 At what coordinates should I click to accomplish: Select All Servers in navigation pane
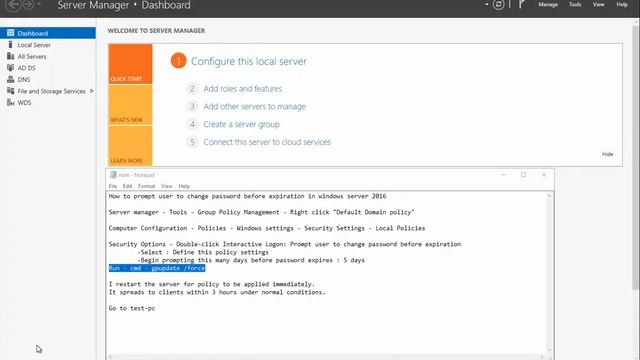point(48,56)
